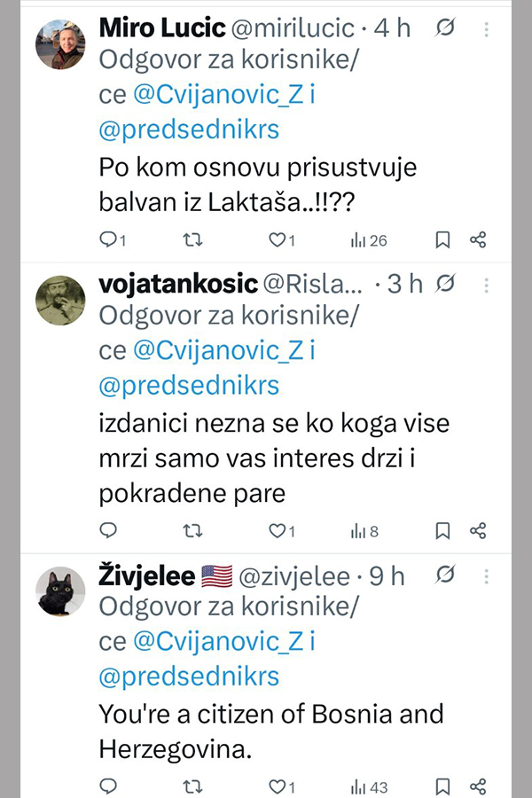Image resolution: width=532 pixels, height=798 pixels.
Task: Share Miro Lucic's tweet
Action: pos(478,239)
